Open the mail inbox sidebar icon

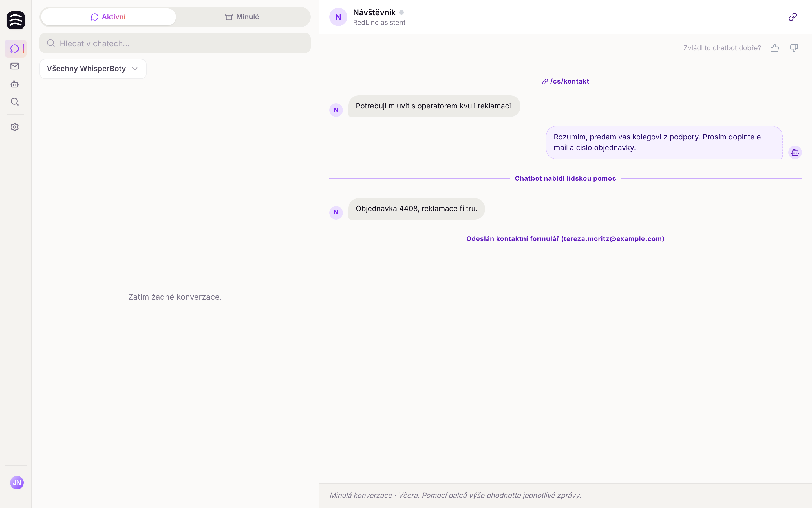click(x=15, y=66)
